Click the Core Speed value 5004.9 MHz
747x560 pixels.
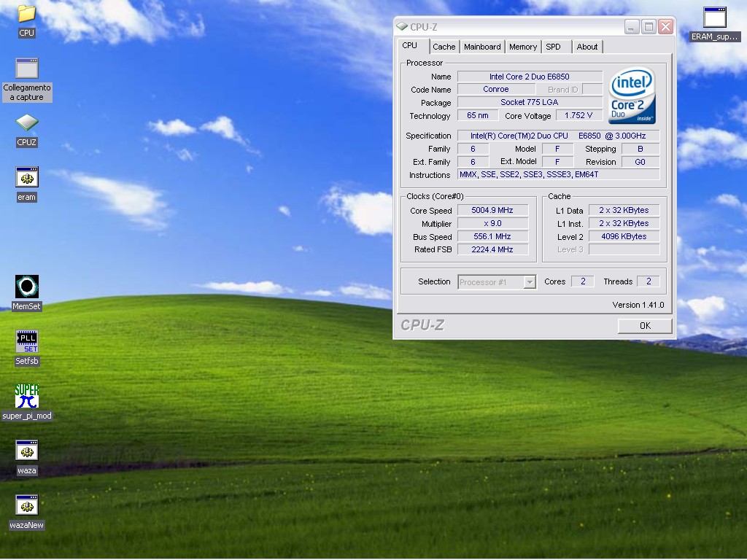[492, 210]
